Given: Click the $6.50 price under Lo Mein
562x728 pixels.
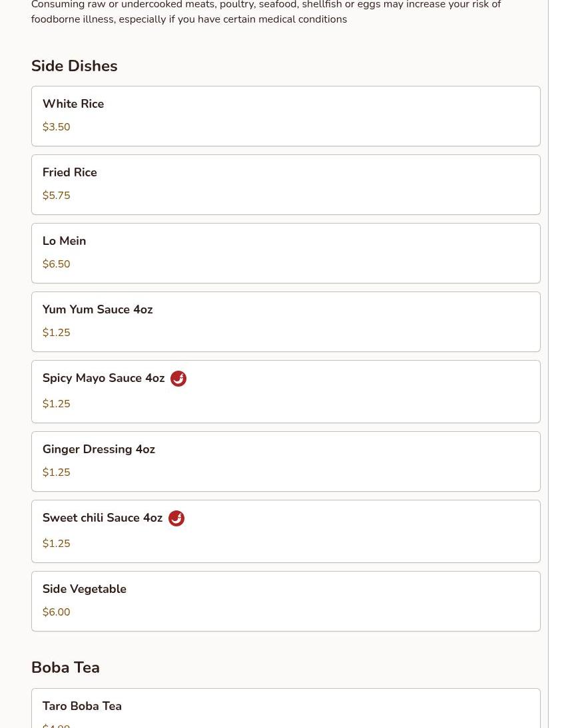Looking at the screenshot, I should click(56, 264).
